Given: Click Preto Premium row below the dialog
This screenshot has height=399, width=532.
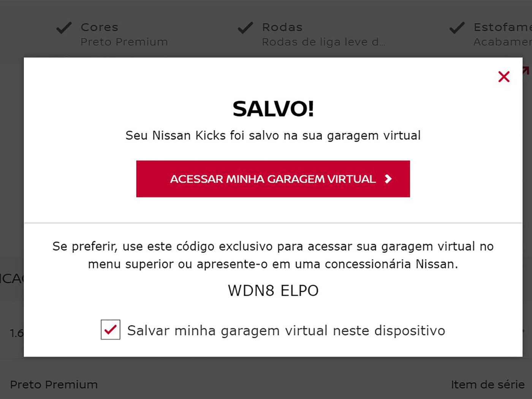Looking at the screenshot, I should (x=54, y=385).
